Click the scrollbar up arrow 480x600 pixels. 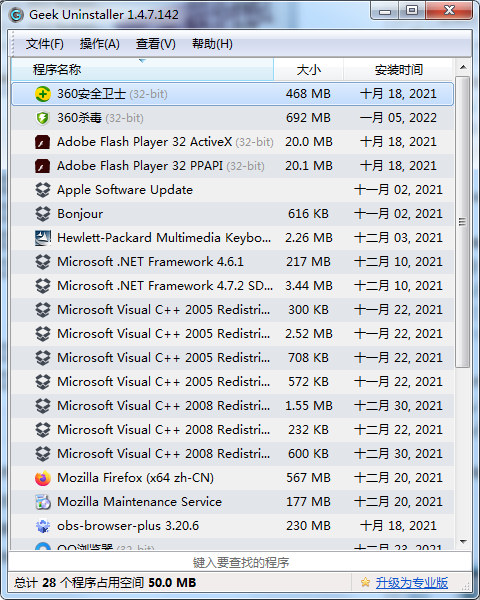coord(463,67)
